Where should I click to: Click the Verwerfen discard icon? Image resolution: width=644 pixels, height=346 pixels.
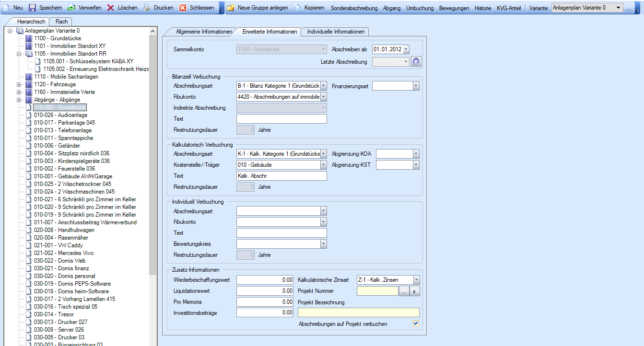pos(71,8)
